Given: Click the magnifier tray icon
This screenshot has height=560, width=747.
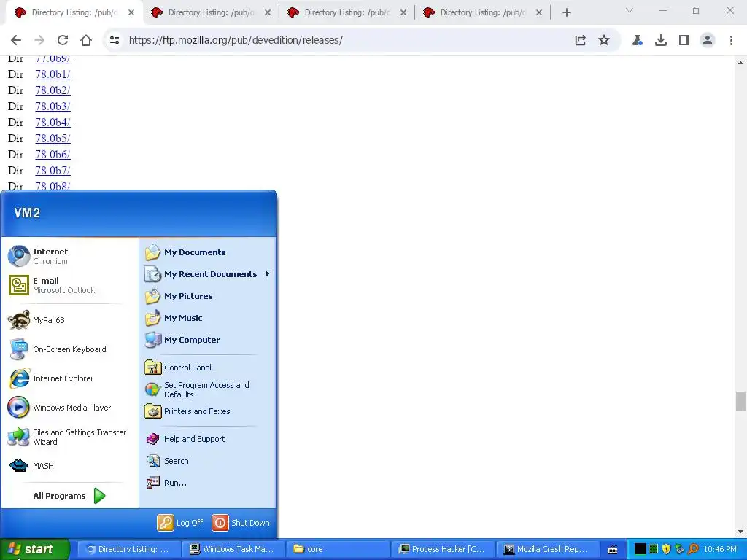Looking at the screenshot, I should click(693, 549).
